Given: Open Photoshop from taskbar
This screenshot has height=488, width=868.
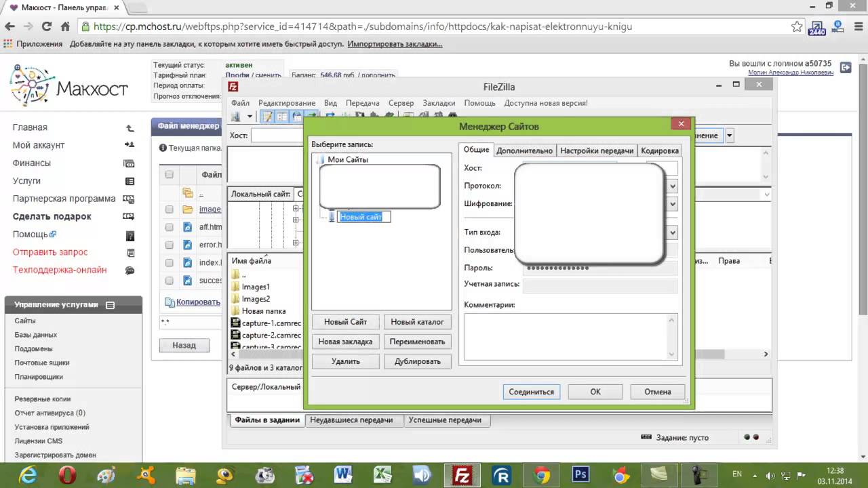Looking at the screenshot, I should (580, 475).
